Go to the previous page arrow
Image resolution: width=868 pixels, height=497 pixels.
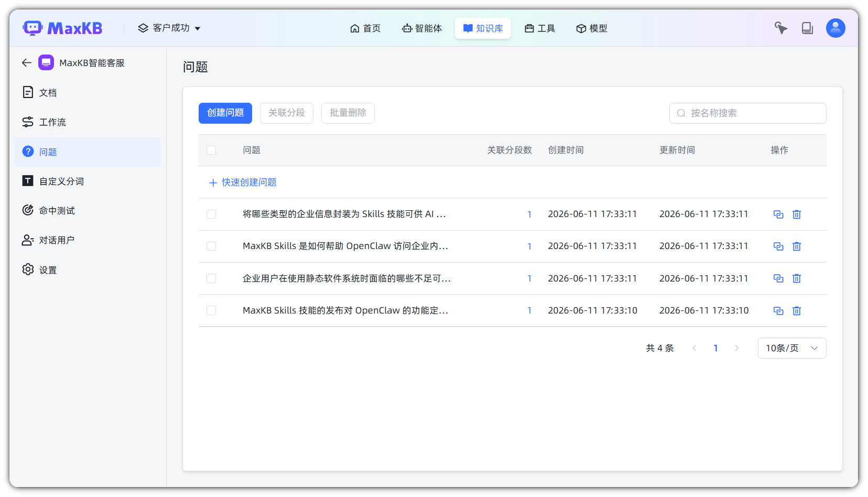coord(695,348)
